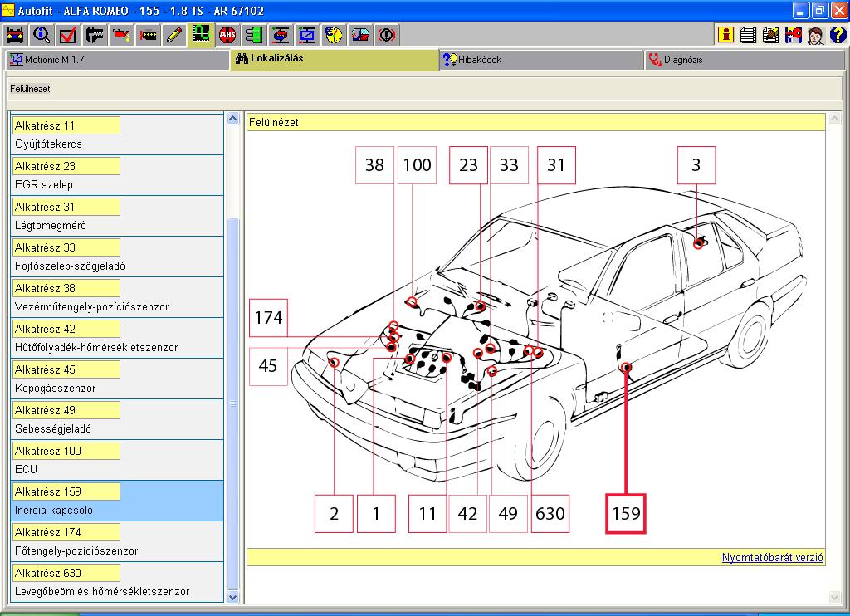Click diagram label box 23

point(468,165)
